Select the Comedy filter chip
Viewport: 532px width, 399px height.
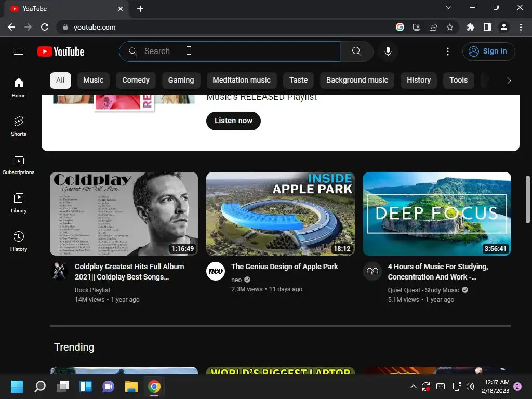[136, 81]
